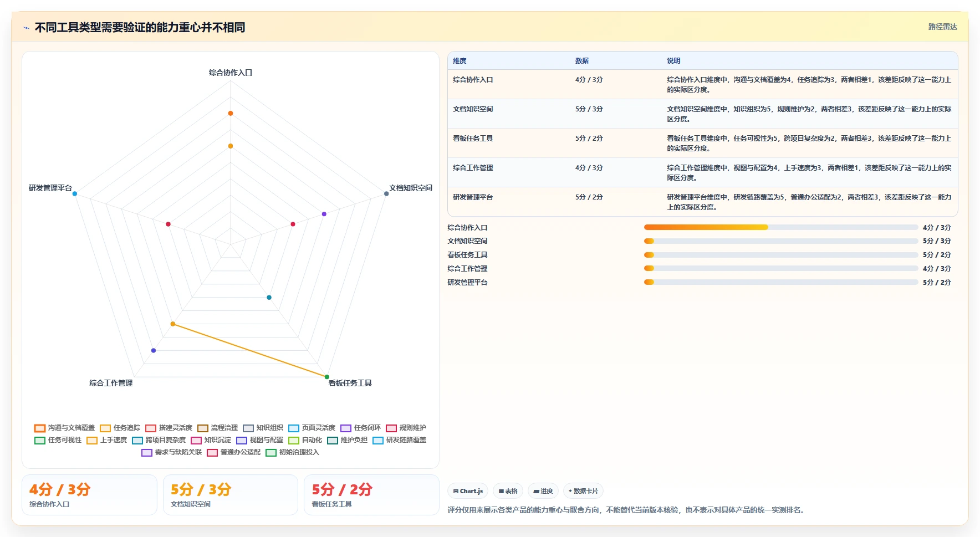Click the page title 不同工具类型需要验证的能力重心并不相同

[x=140, y=27]
